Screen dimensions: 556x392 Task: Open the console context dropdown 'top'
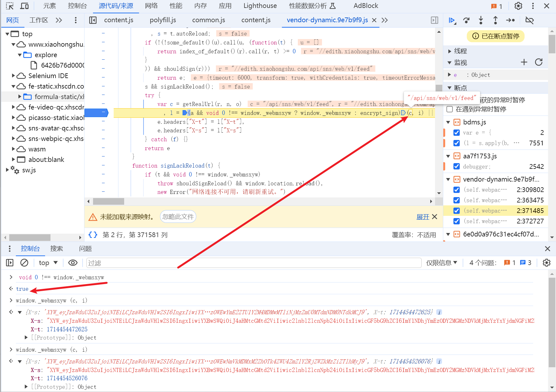pyautogui.click(x=48, y=262)
